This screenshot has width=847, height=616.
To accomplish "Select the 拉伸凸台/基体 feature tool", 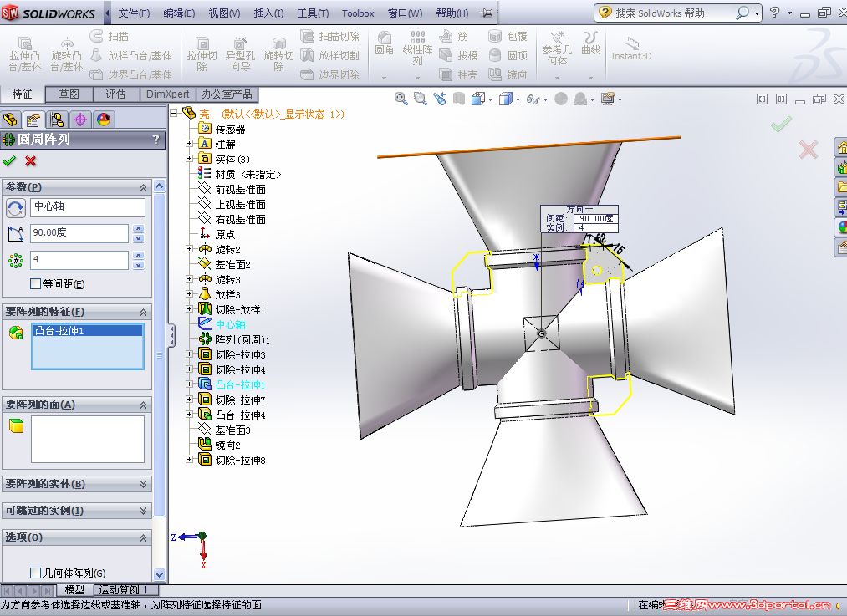I will coord(25,52).
